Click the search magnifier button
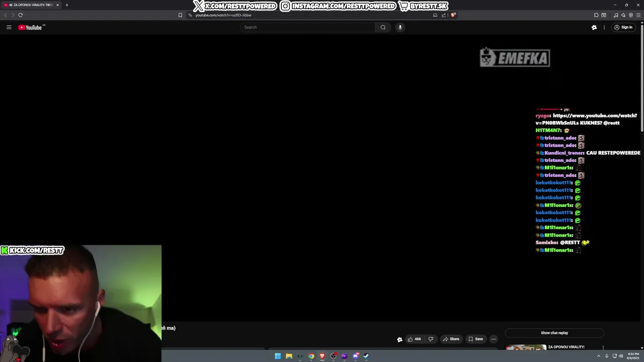Image resolution: width=644 pixels, height=362 pixels. [x=383, y=27]
